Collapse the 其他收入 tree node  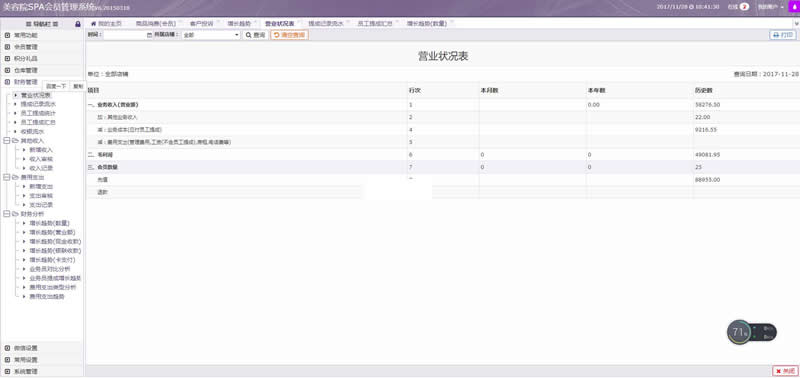click(7, 140)
